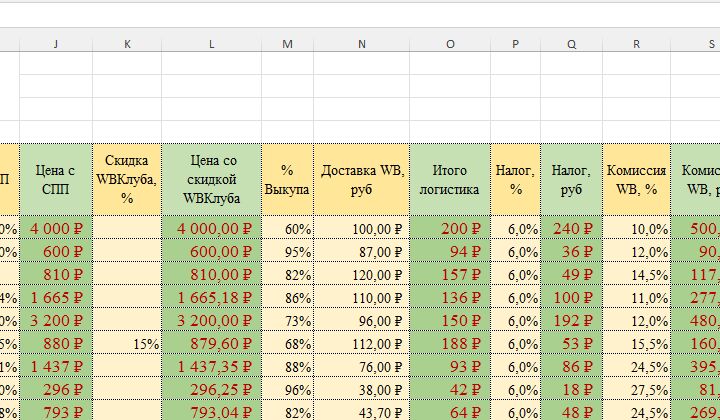720x420 pixels.
Task: Select the '43,70 ₽' delivery cell
Action: (x=362, y=410)
